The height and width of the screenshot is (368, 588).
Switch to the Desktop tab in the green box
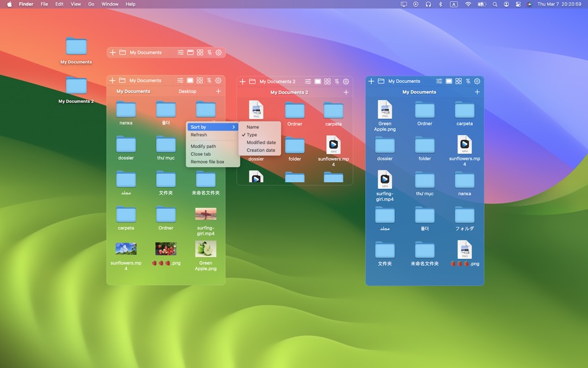[187, 91]
